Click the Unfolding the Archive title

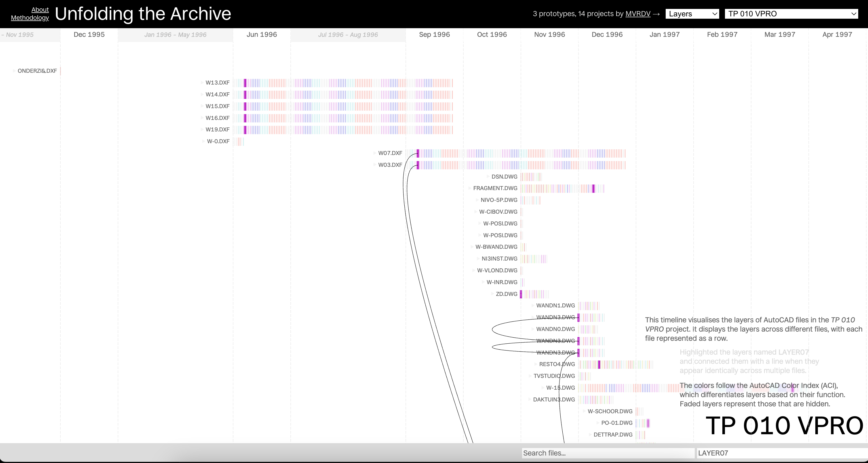click(143, 14)
